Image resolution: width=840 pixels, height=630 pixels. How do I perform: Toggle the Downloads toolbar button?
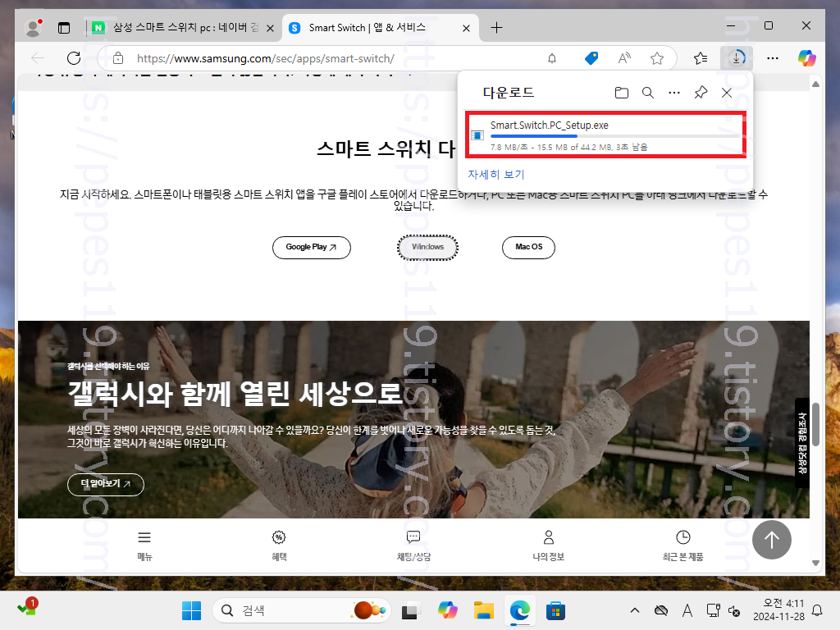coord(737,58)
